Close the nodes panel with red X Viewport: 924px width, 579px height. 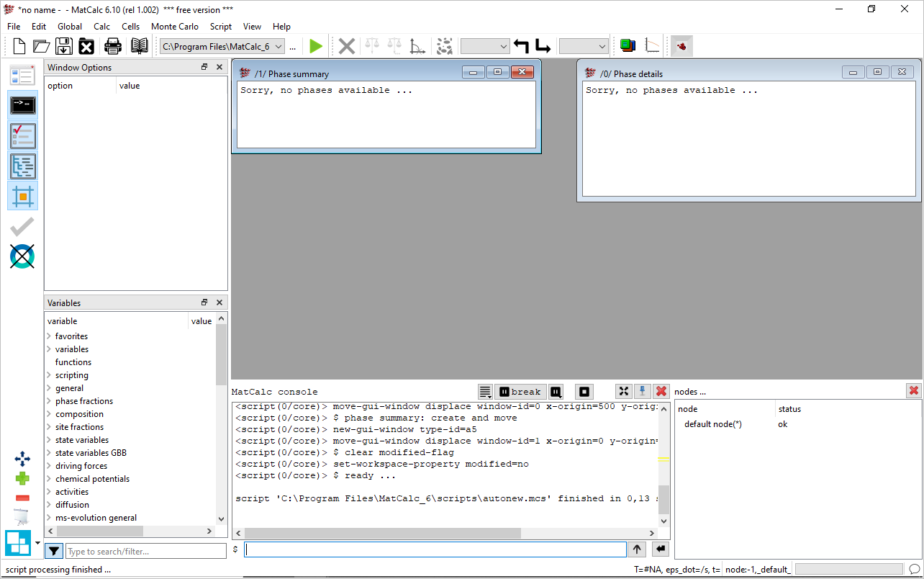pos(914,391)
